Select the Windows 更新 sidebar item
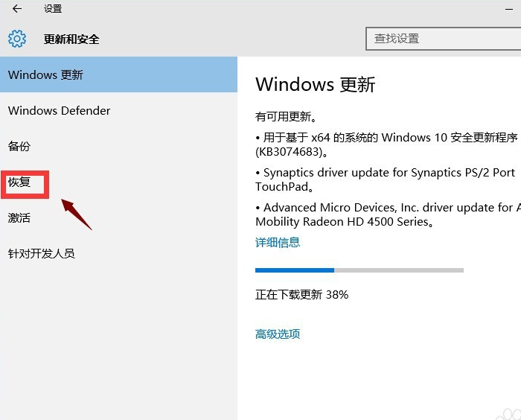This screenshot has height=420, width=521. (x=45, y=74)
